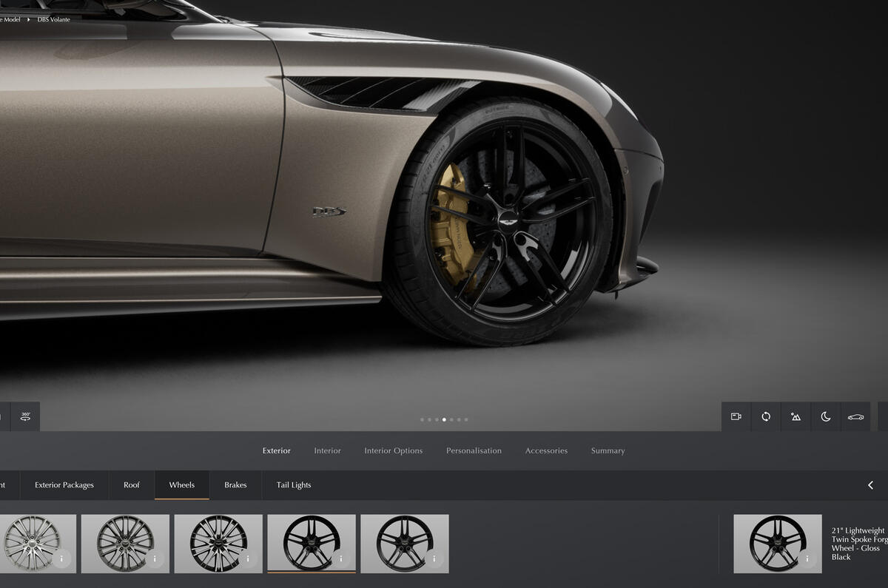Select the Brakes sub-category
This screenshot has width=888, height=588.
[x=235, y=485]
